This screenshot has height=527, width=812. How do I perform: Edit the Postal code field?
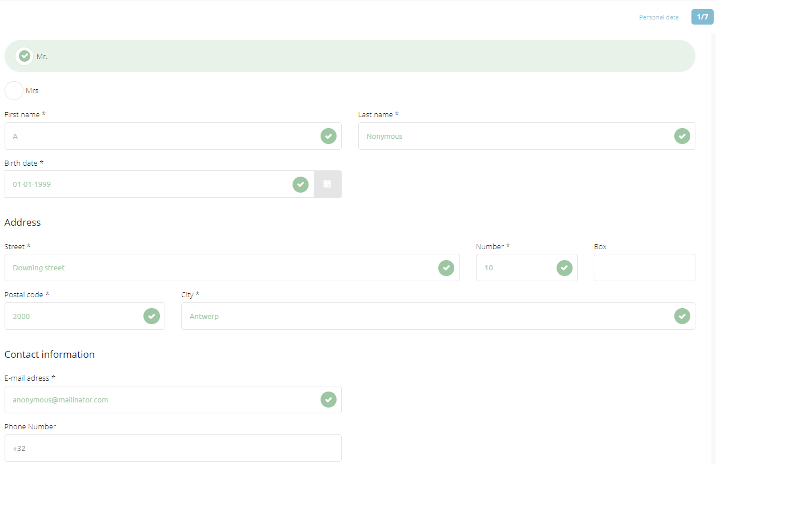pos(85,316)
